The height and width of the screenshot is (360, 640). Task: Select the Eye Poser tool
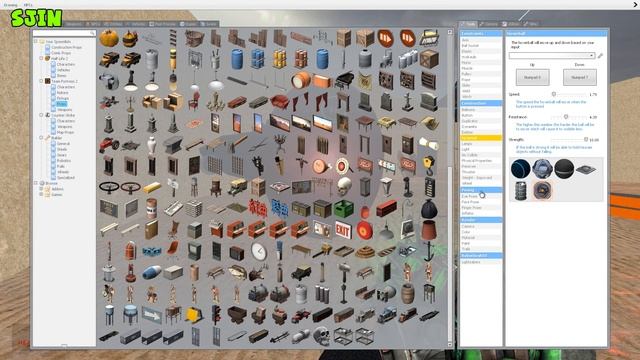pos(481,196)
